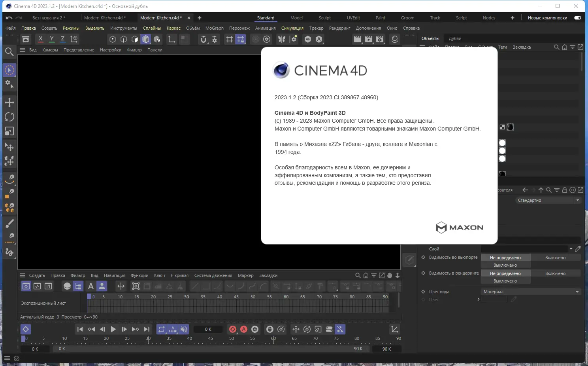This screenshot has width=588, height=366.
Task: Select the Scale tool in left toolbar
Action: pyautogui.click(x=9, y=131)
